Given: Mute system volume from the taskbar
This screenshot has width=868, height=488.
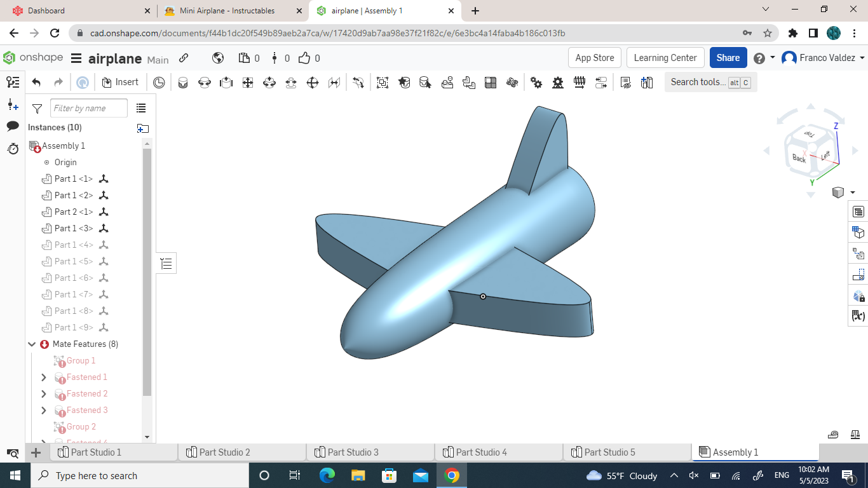Looking at the screenshot, I should 693,475.
